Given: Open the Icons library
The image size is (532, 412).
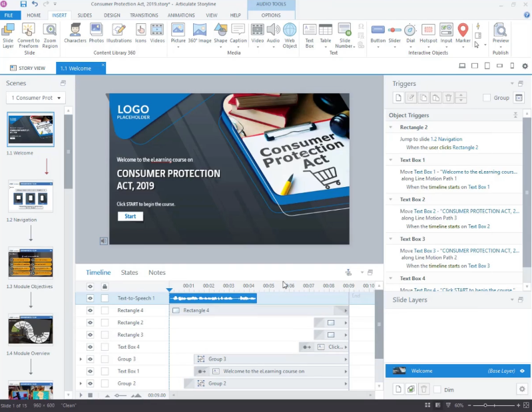Looking at the screenshot, I should [140, 33].
